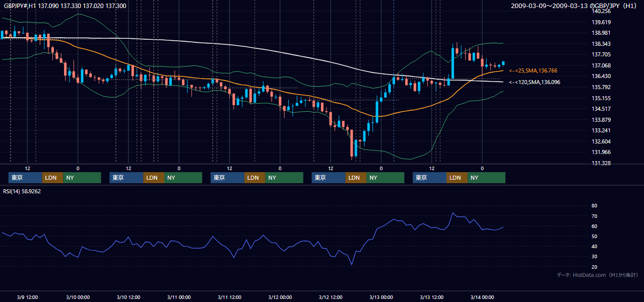The height and width of the screenshot is (302, 644).
Task: Click the LDN session block for March 13
Action: [x=457, y=178]
